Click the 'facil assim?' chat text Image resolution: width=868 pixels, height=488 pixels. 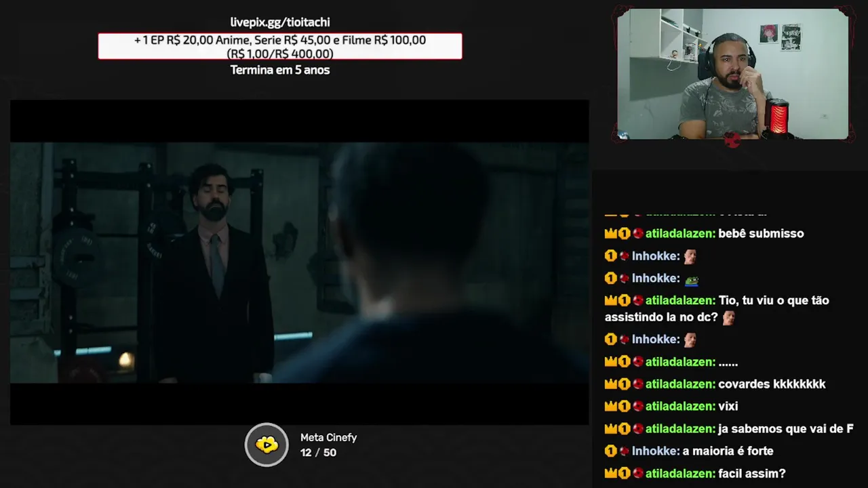[x=752, y=474]
